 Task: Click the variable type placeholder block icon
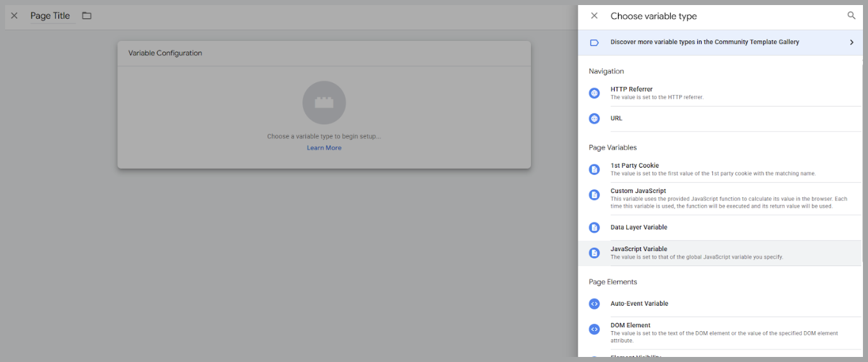point(324,103)
